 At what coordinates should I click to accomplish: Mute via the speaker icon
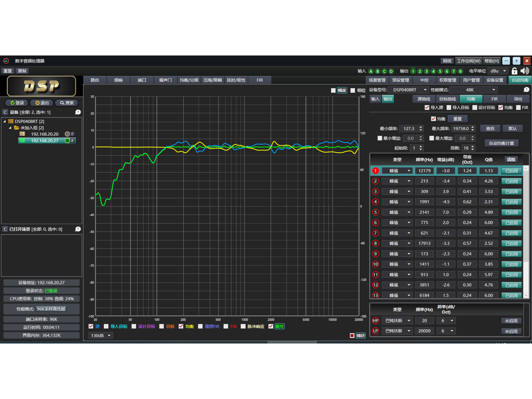[x=525, y=71]
